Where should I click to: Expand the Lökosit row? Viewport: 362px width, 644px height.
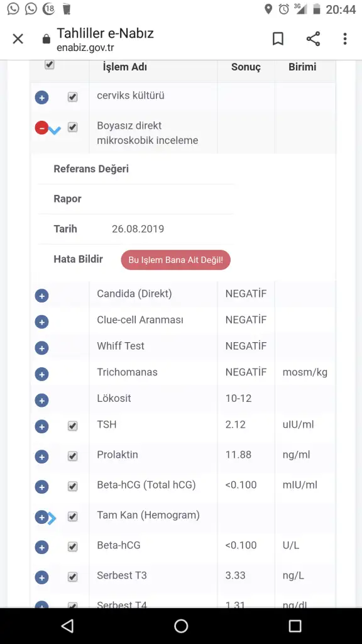41,401
